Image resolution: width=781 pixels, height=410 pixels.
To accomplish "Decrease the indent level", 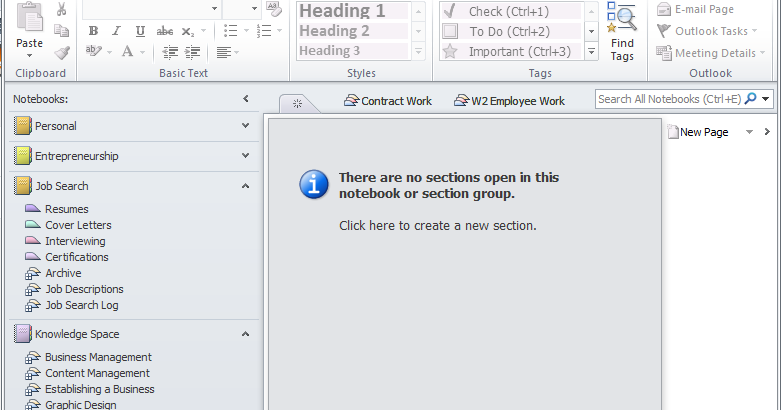I will [170, 52].
